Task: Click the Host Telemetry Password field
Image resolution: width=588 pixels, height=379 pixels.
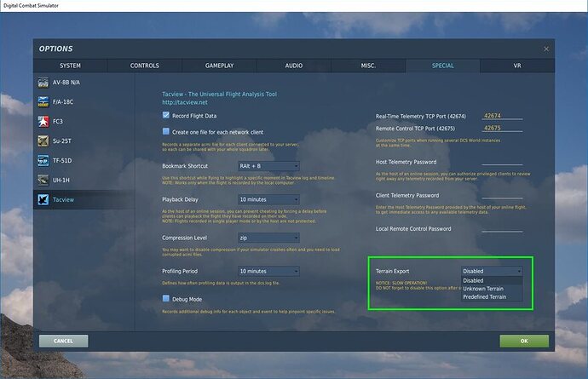Action: [x=502, y=162]
